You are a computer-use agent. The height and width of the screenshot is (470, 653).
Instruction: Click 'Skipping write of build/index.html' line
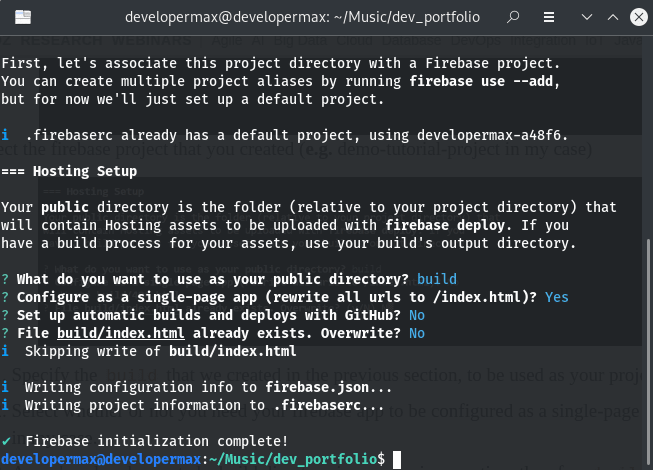[x=161, y=351]
